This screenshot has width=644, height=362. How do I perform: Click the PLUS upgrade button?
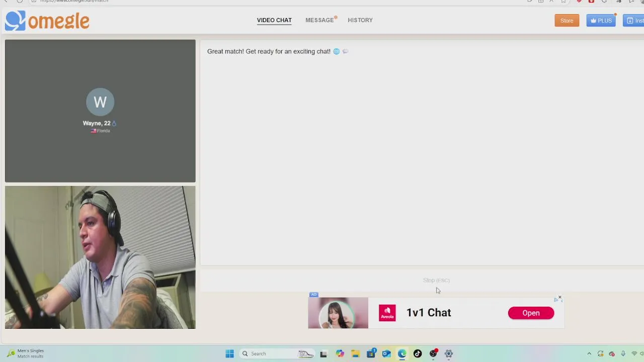(x=601, y=21)
